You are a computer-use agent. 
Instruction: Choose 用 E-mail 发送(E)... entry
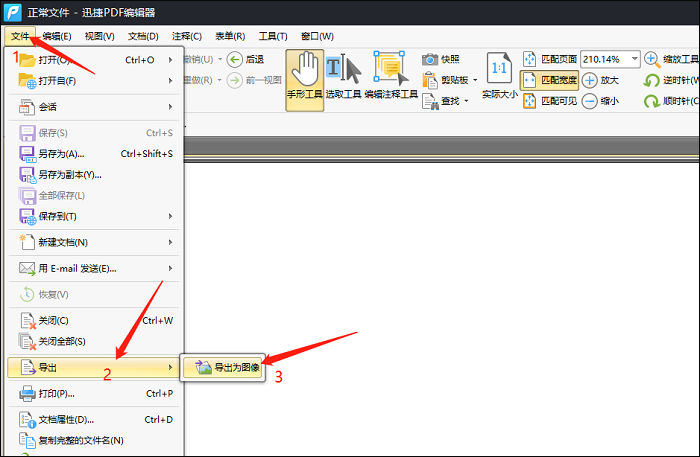(94, 268)
